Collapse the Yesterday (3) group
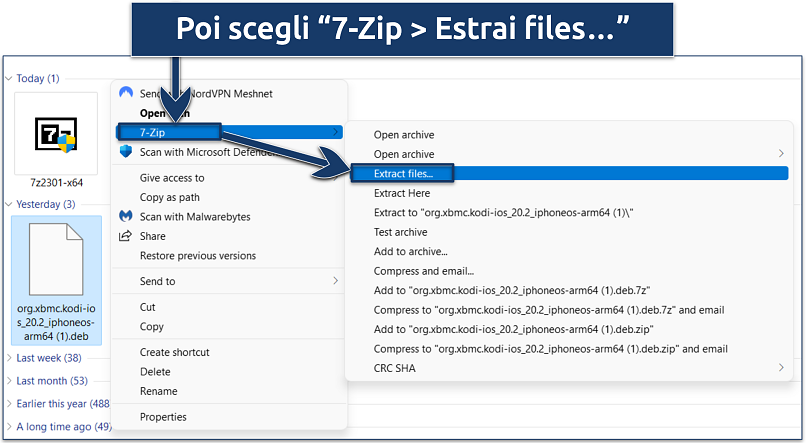806x443 pixels. [x=9, y=205]
